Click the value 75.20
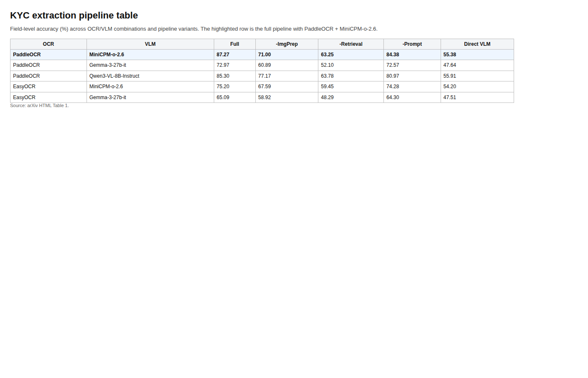The image size is (588, 378). [223, 87]
